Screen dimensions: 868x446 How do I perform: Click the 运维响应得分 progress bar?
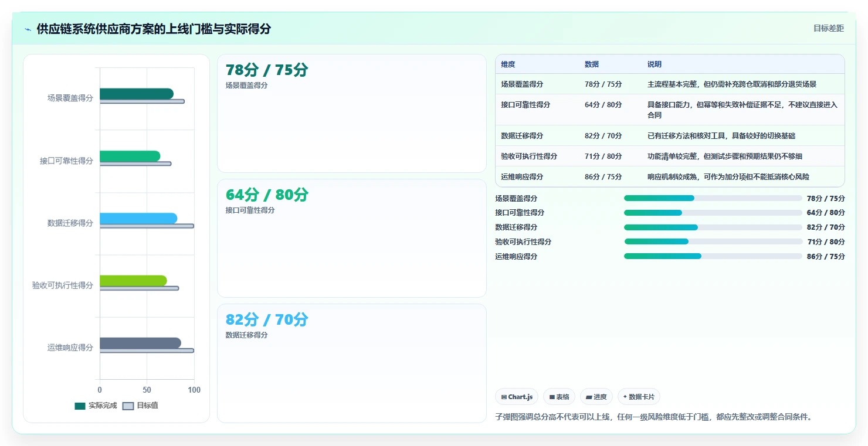point(713,256)
